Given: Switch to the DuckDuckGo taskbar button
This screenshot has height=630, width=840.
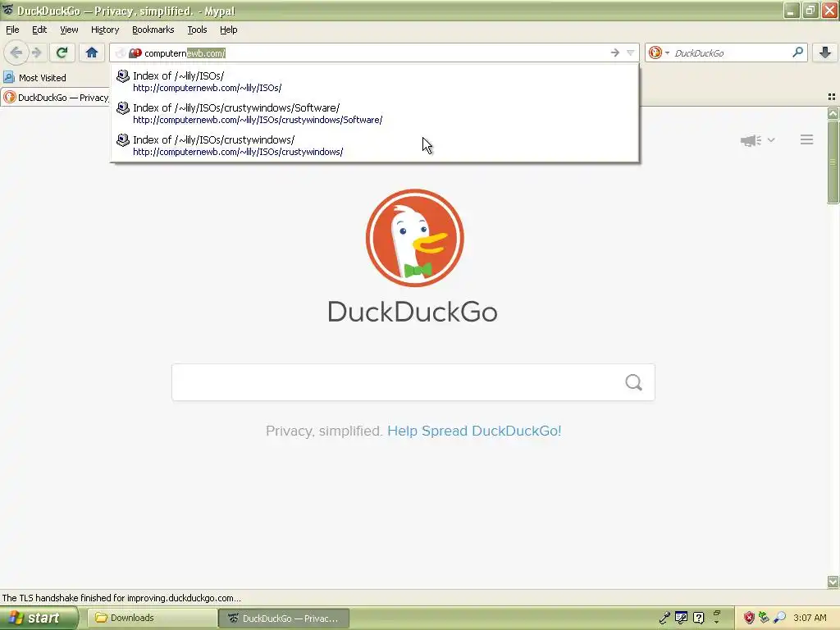Looking at the screenshot, I should click(284, 619).
